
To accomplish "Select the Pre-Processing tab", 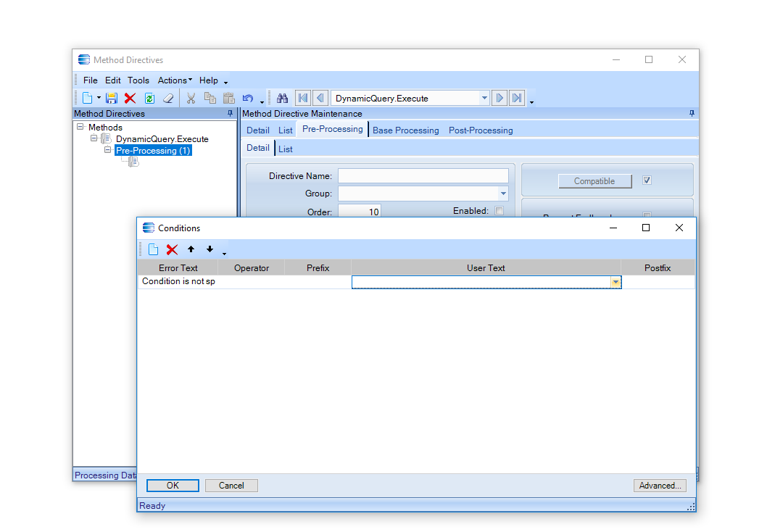I will (x=332, y=129).
